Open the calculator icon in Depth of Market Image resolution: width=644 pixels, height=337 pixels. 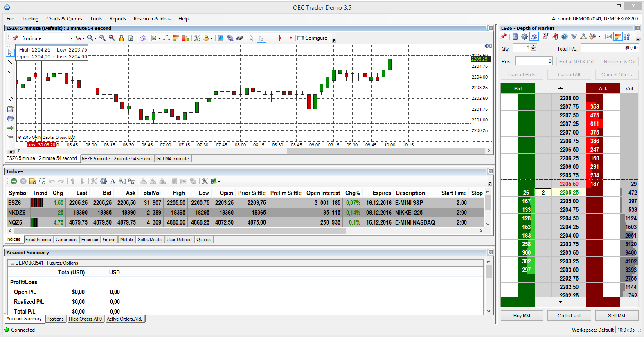(x=515, y=36)
